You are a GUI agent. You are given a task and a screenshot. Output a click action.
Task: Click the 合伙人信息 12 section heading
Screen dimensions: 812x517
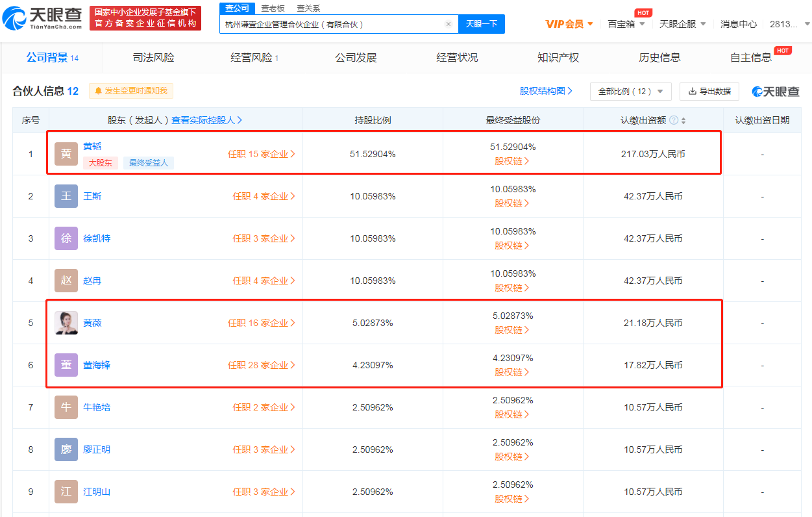pos(45,91)
